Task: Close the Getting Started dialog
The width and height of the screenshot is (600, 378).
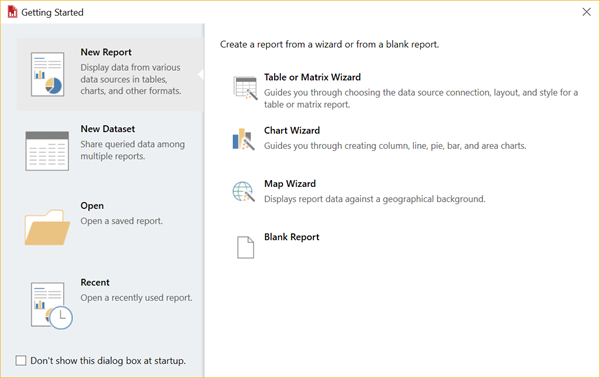Action: click(586, 12)
